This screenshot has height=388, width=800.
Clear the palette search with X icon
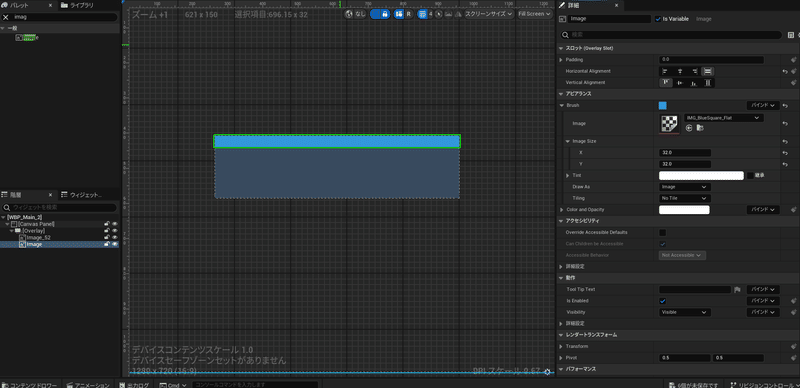pos(6,17)
